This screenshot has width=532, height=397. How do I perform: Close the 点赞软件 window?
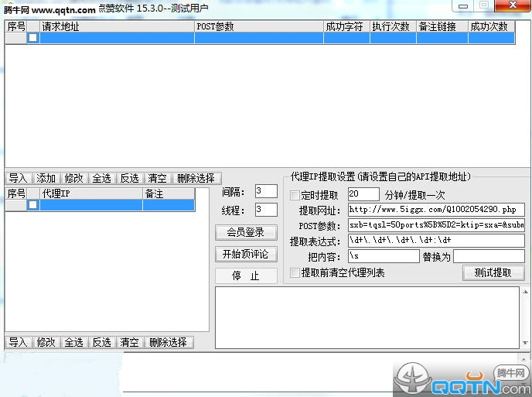513,5
